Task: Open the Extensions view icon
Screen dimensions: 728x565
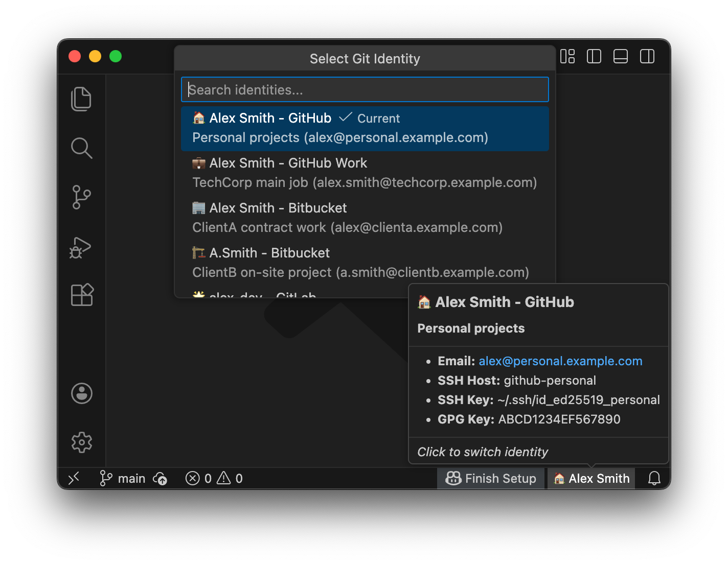Action: click(82, 295)
